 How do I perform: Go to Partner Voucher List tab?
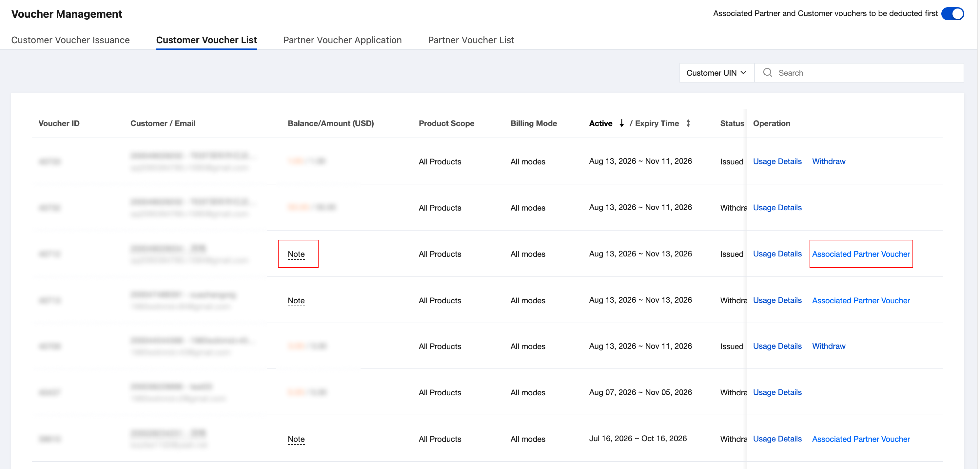click(471, 40)
